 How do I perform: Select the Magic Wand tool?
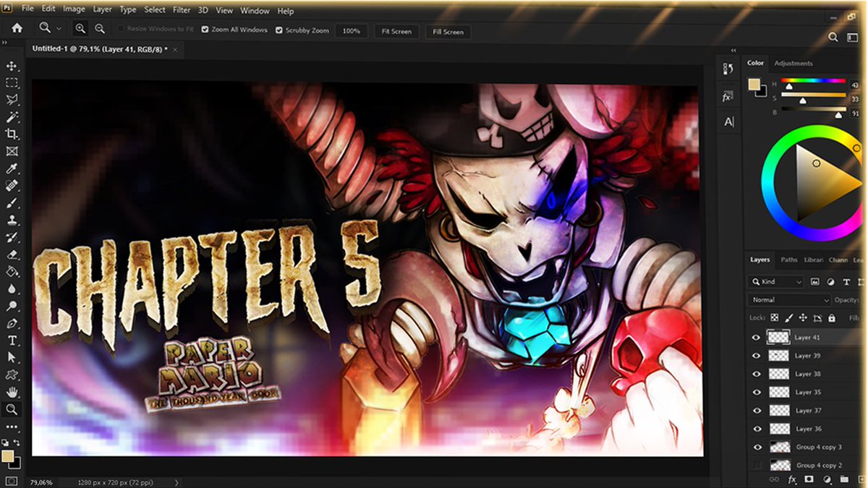[x=12, y=117]
